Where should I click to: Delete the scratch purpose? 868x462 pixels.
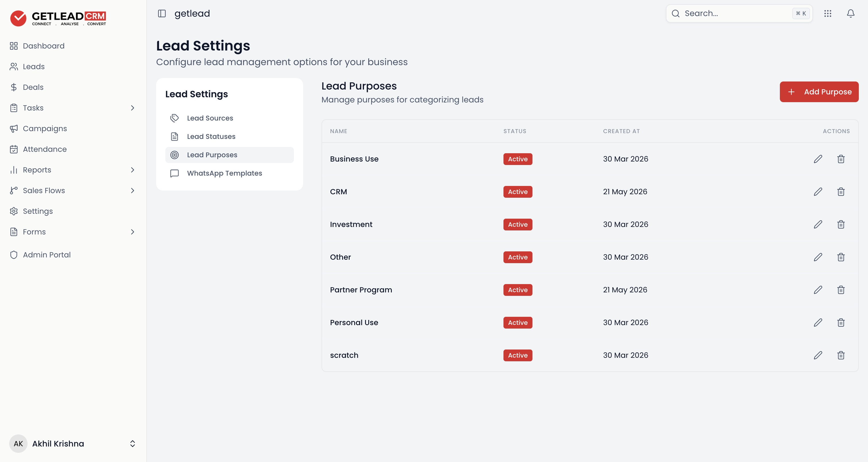841,355
